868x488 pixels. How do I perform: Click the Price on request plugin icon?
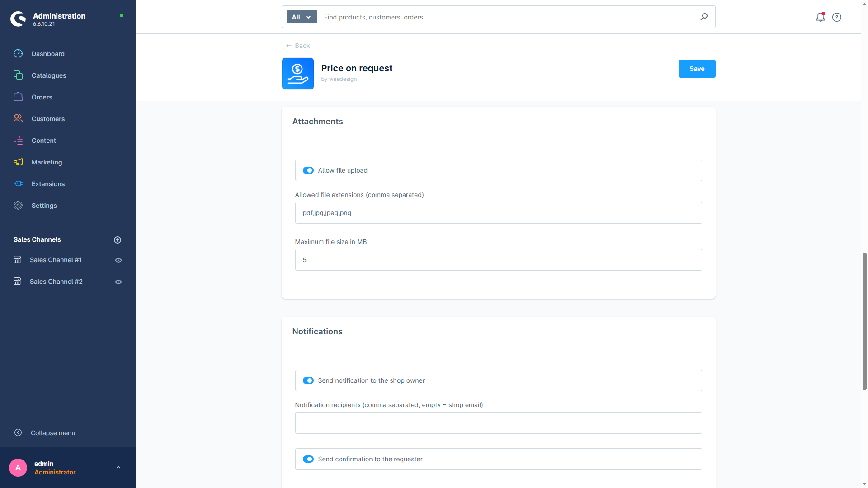[x=298, y=74]
